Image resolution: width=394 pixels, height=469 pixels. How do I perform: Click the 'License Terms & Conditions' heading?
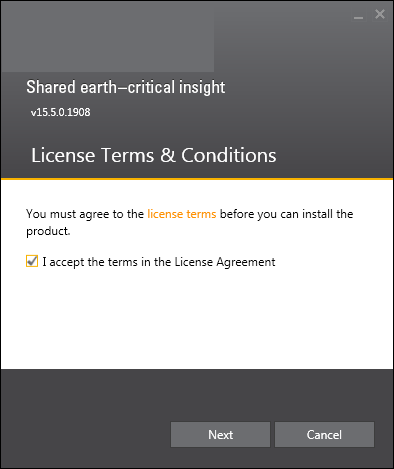point(154,155)
